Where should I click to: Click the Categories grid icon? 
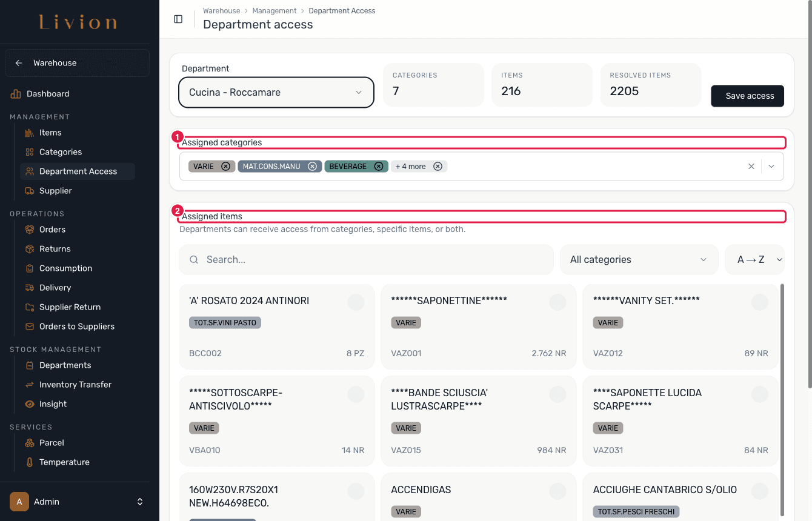[x=30, y=152]
